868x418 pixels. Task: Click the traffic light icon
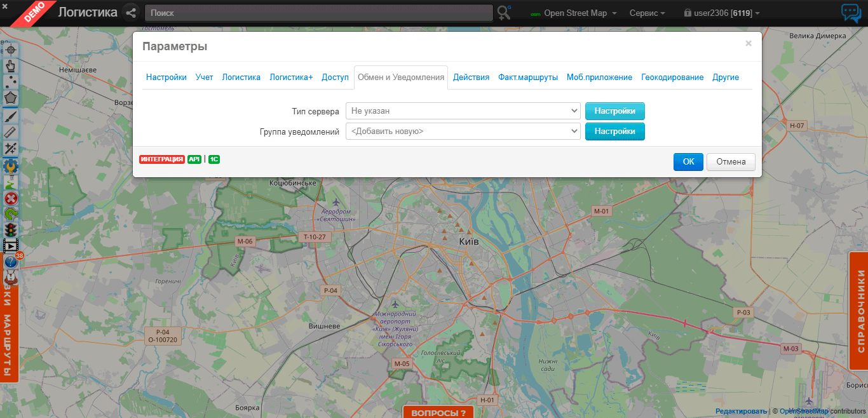tap(11, 229)
